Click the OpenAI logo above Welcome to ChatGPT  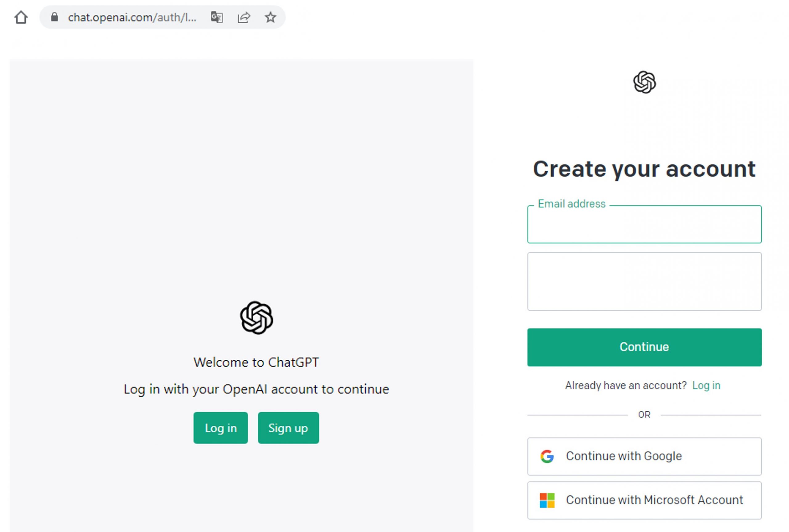pos(256,317)
